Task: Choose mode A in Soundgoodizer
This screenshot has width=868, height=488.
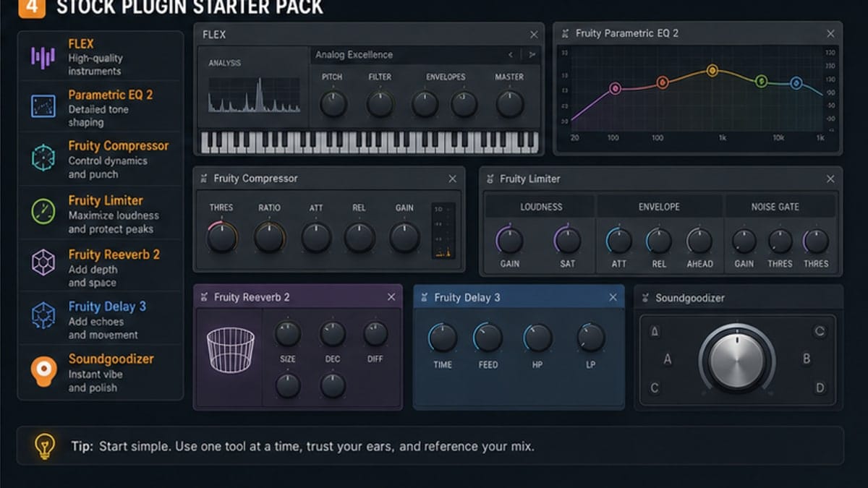Action: click(x=668, y=359)
